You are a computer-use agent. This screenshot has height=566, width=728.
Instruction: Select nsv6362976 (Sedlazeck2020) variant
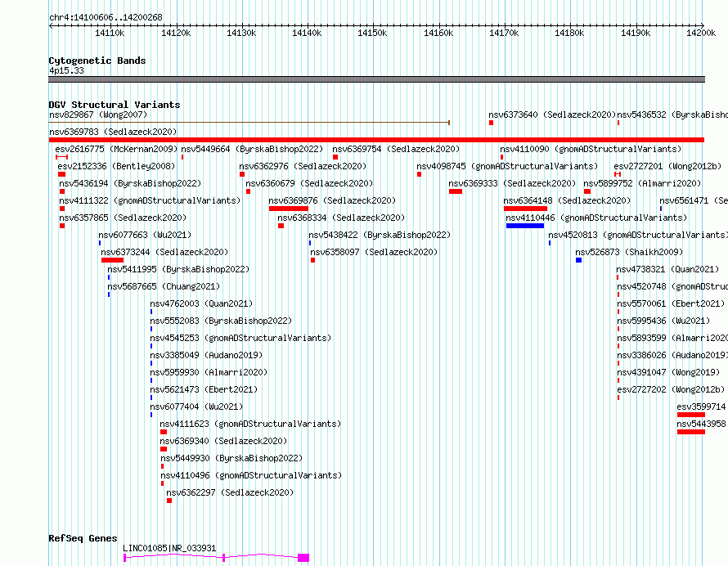[303, 166]
